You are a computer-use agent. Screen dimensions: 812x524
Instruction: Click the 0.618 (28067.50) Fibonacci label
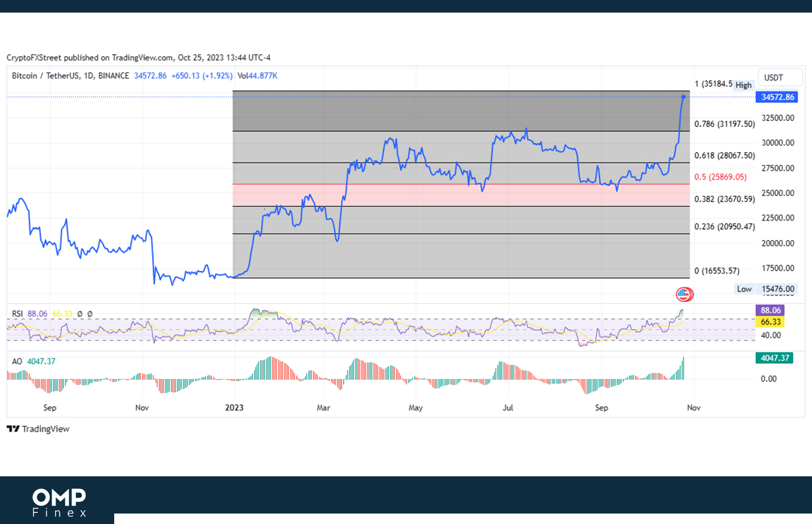(x=725, y=156)
